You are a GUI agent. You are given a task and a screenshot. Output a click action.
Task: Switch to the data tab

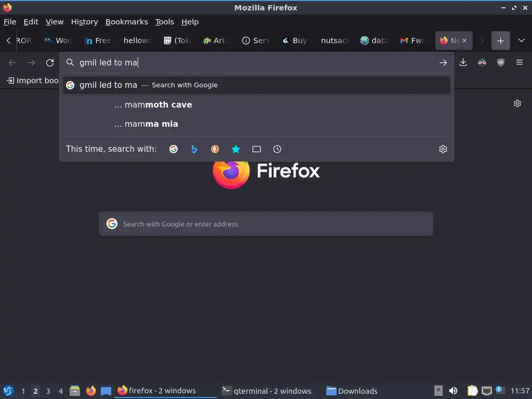(x=374, y=41)
